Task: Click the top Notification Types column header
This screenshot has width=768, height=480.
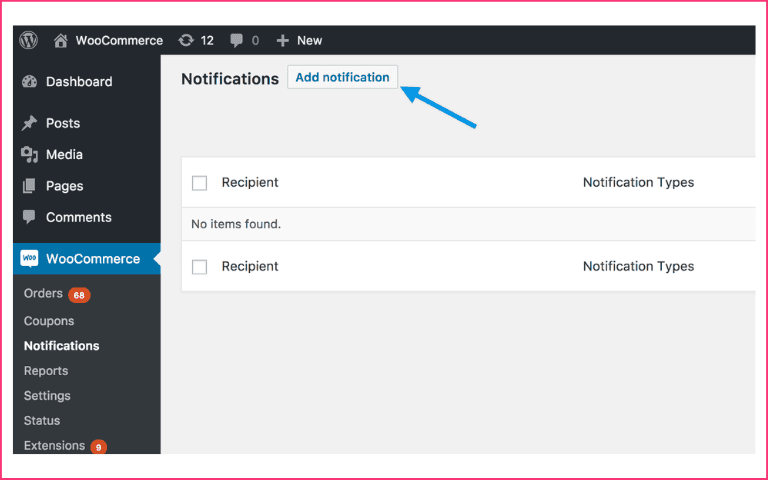Action: pyautogui.click(x=638, y=183)
